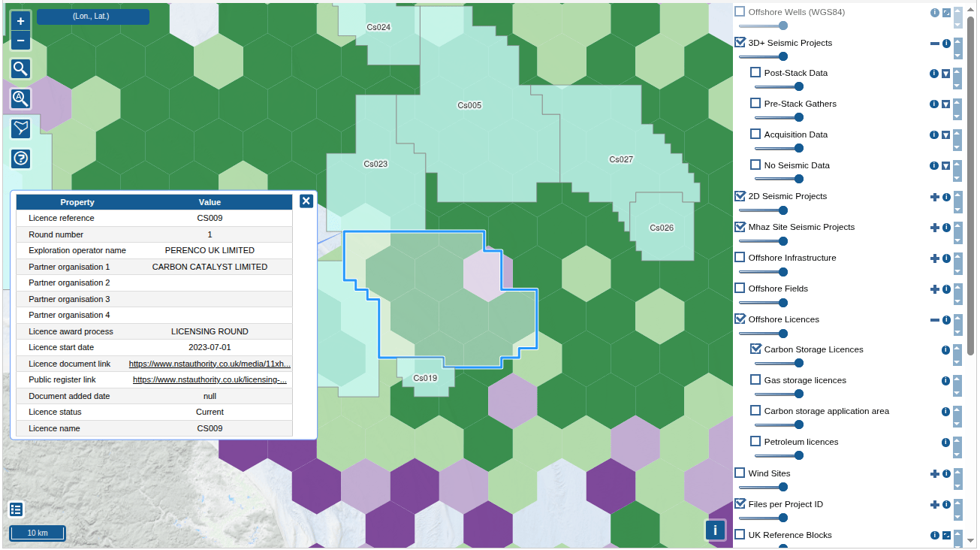Enable the Petroleum licences layer
980x550 pixels.
pyautogui.click(x=755, y=442)
